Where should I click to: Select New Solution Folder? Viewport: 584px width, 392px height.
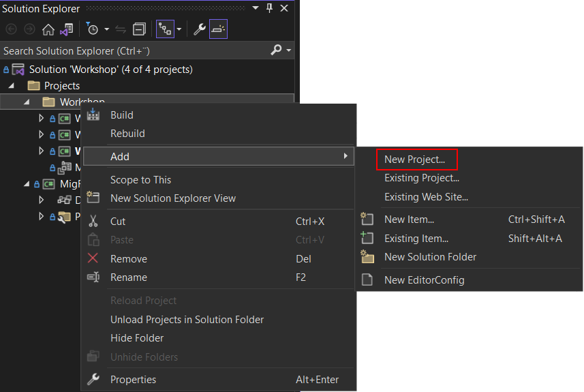[x=470, y=257]
